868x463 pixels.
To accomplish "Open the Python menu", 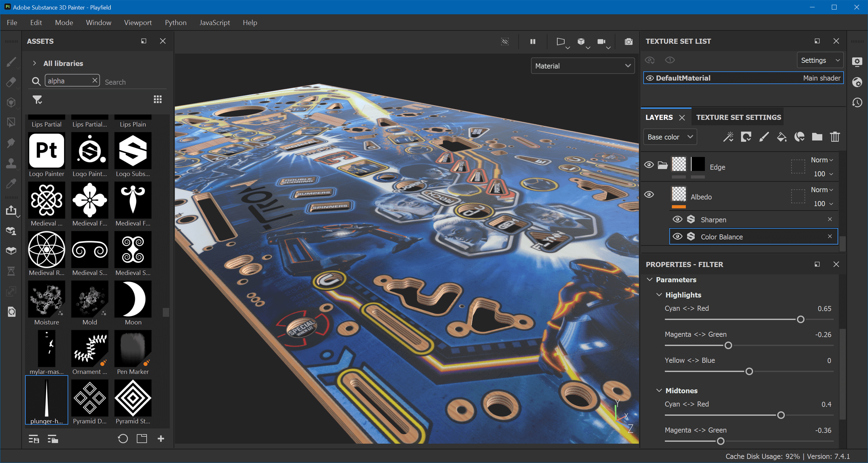I will point(176,23).
